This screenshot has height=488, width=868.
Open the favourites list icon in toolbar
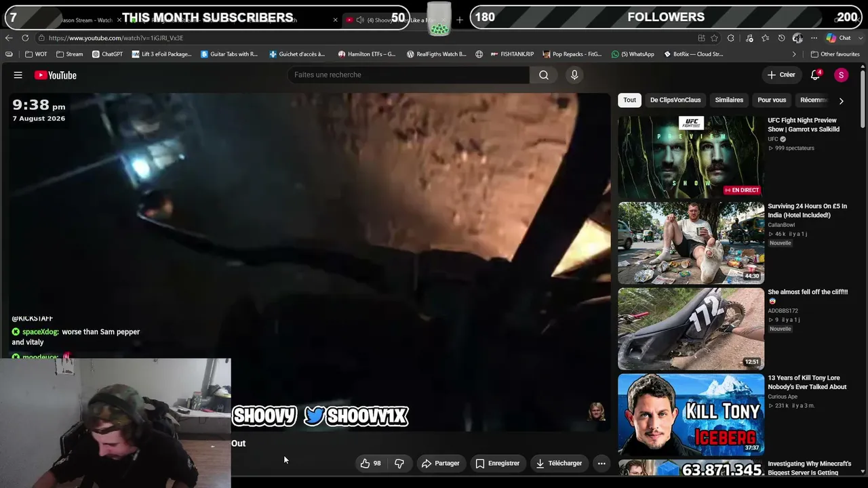pyautogui.click(x=766, y=38)
